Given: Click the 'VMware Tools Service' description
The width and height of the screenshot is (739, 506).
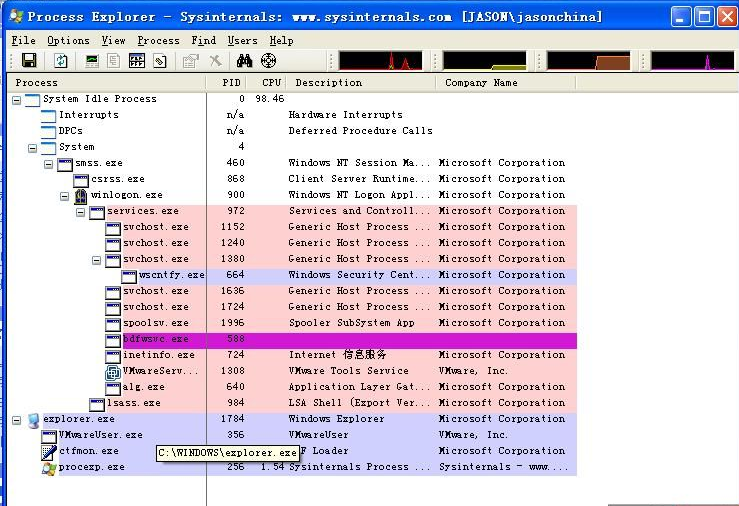Looking at the screenshot, I should (x=349, y=371).
